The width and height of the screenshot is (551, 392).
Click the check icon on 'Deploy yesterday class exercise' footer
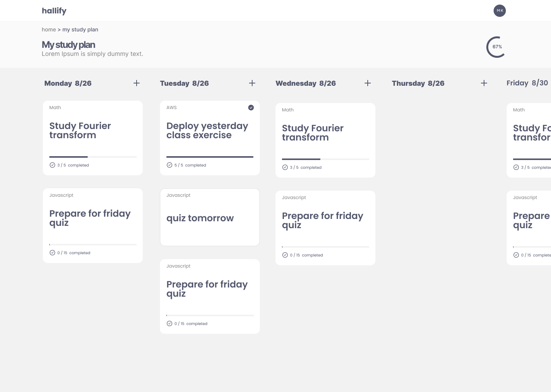pyautogui.click(x=170, y=165)
